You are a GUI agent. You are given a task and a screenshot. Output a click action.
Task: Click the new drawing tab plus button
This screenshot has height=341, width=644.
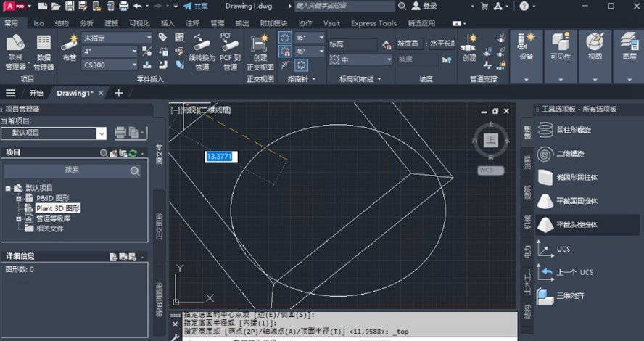pyautogui.click(x=119, y=94)
